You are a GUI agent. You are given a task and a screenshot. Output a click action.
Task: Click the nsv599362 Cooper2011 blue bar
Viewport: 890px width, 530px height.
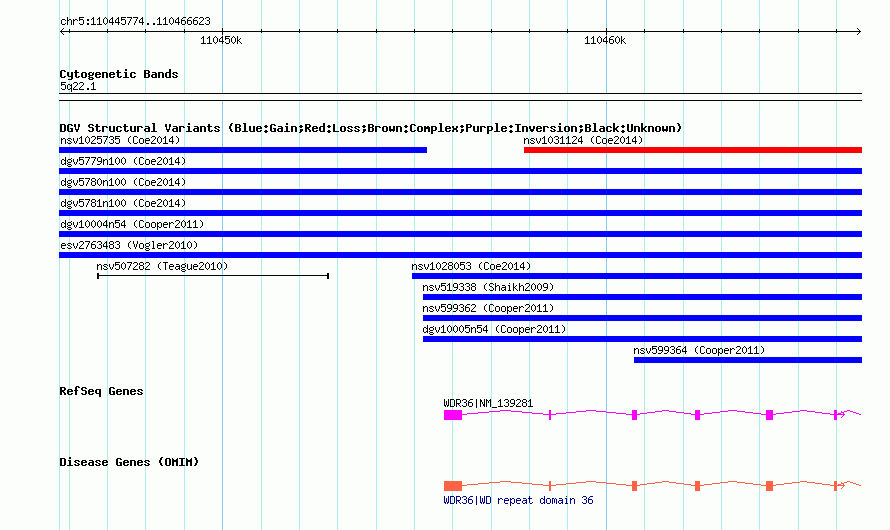[x=642, y=318]
